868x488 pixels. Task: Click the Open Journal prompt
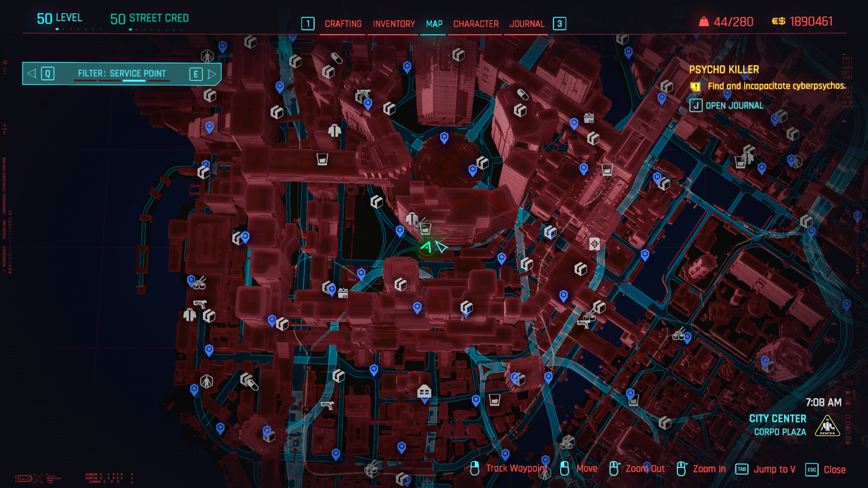point(734,106)
